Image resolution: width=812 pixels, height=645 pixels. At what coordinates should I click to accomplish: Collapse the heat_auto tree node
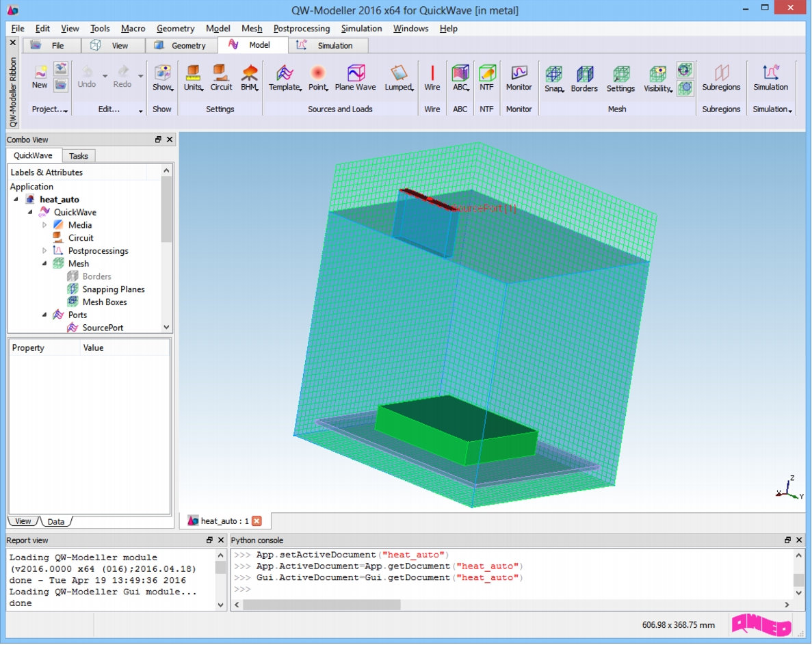(x=16, y=199)
